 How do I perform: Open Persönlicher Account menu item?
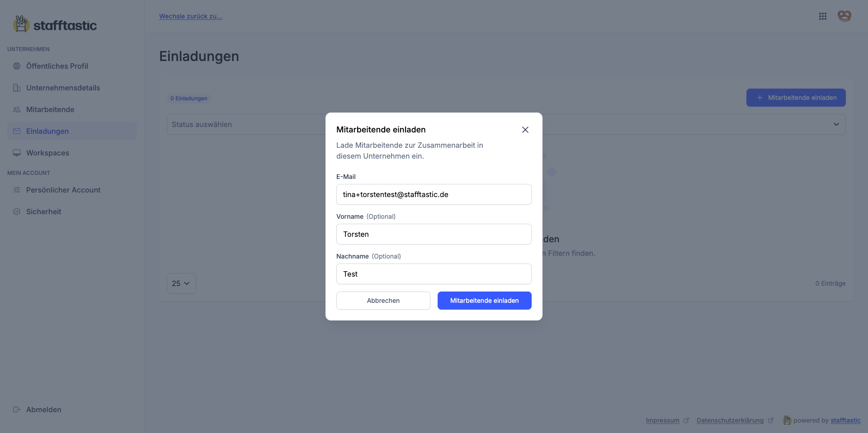tap(63, 190)
